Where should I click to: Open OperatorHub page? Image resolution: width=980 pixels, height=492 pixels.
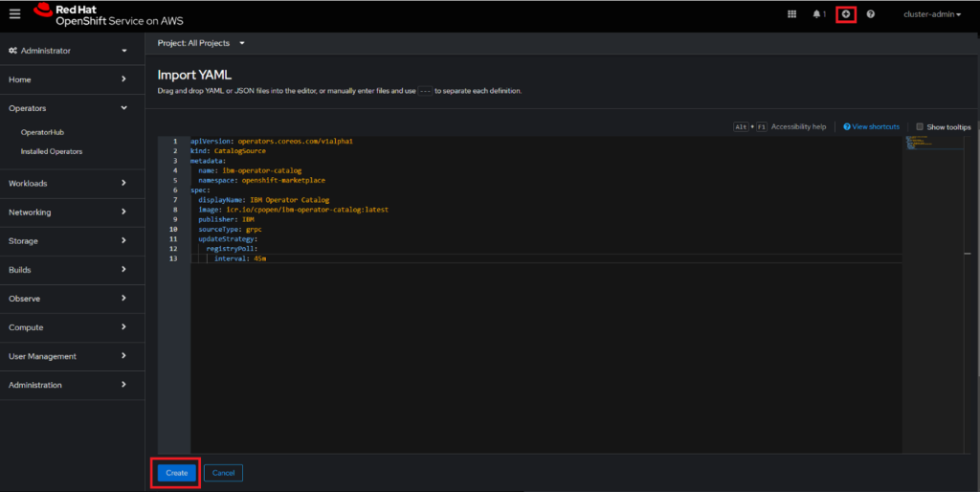click(42, 132)
